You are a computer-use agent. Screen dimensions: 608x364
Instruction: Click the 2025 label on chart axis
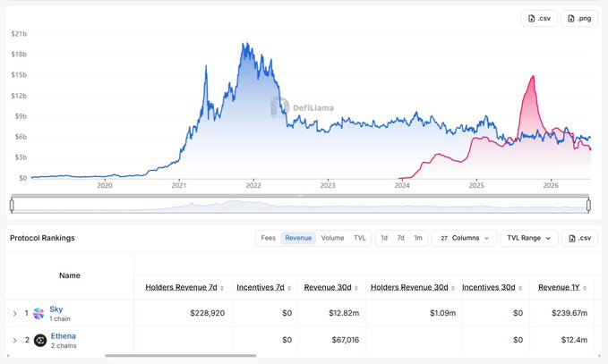(476, 185)
